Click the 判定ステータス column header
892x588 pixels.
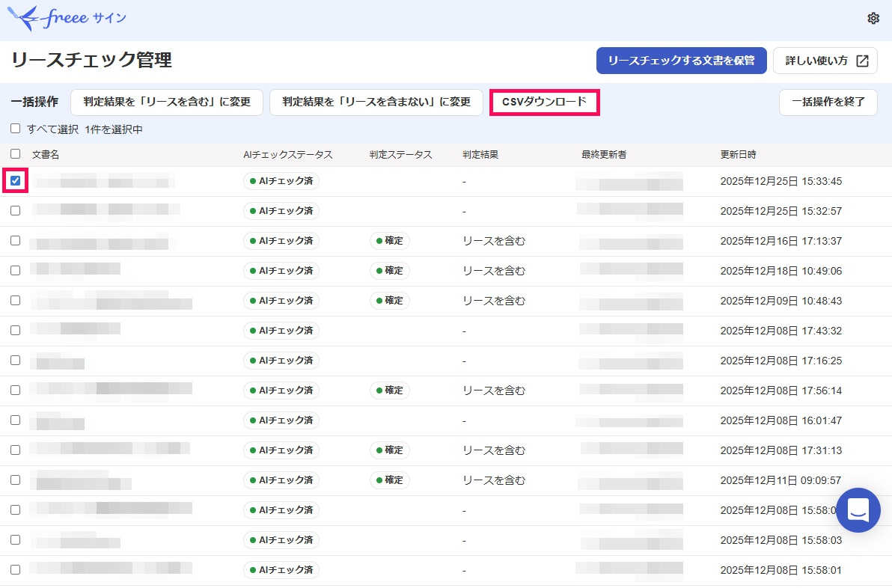coord(400,154)
